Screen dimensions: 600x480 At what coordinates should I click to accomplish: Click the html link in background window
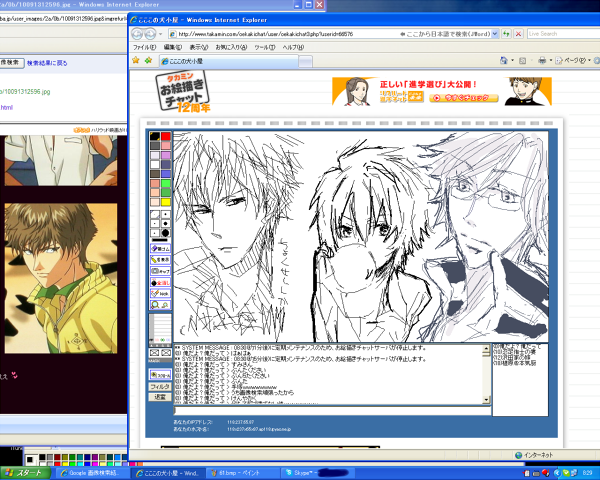tap(7, 108)
